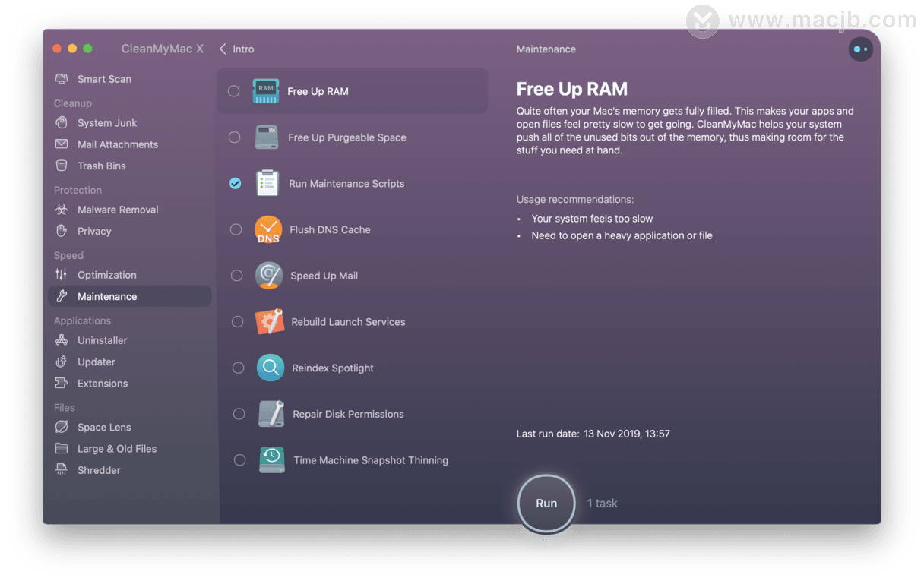
Task: Click the Uninstaller sidebar icon
Action: tap(62, 340)
